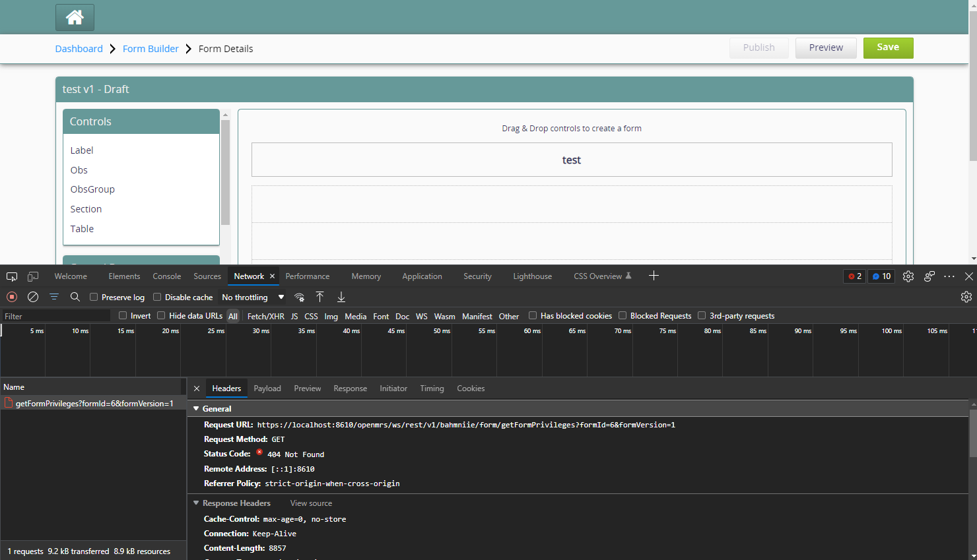This screenshot has width=977, height=560.
Task: Click the Publish button
Action: click(x=758, y=47)
